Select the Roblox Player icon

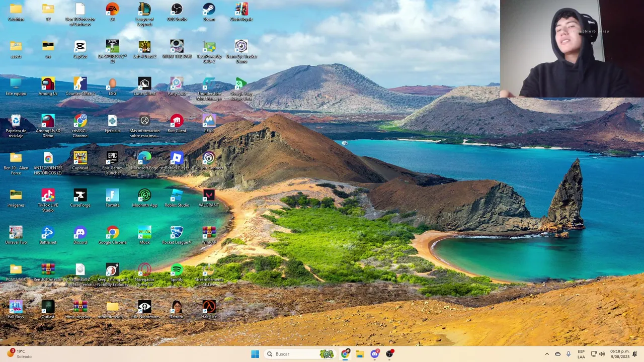(x=177, y=161)
